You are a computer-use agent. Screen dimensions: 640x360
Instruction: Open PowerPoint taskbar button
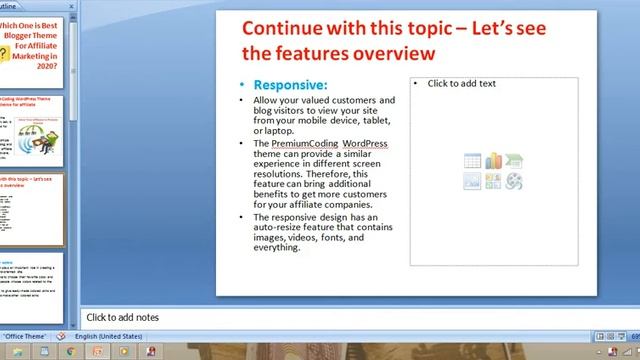[x=98, y=351]
